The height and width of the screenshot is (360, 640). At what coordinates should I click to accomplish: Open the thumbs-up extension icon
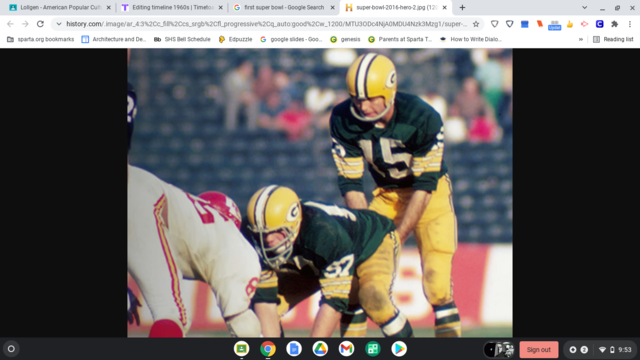[x=569, y=24]
